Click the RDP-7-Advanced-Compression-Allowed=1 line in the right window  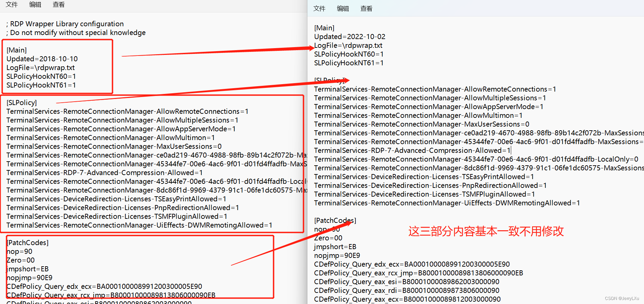(x=412, y=150)
